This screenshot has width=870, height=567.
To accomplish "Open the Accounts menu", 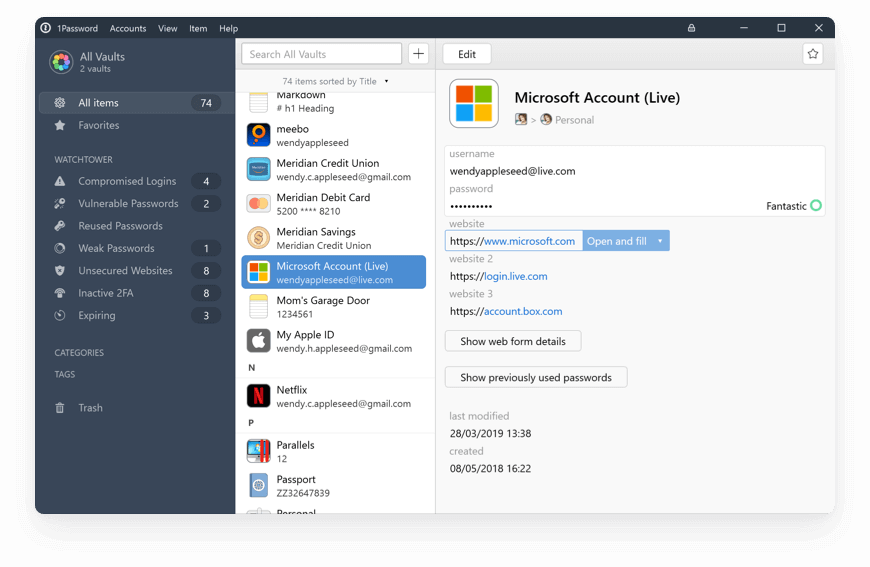I will coord(128,28).
